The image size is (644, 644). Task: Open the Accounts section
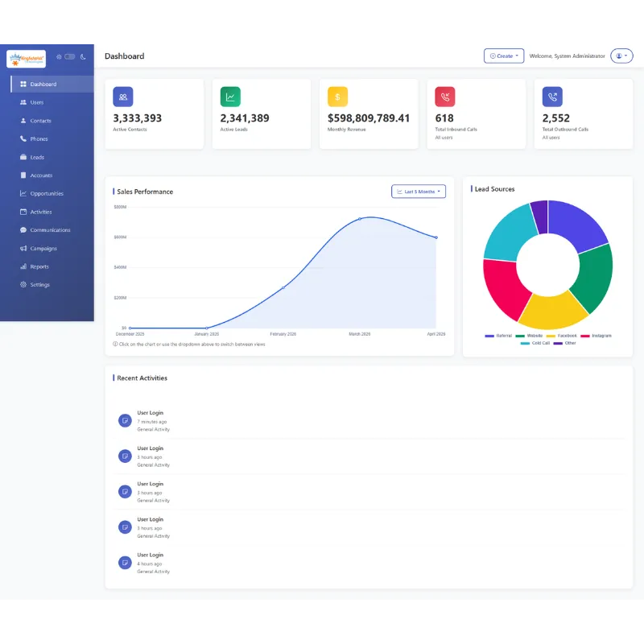(52, 175)
